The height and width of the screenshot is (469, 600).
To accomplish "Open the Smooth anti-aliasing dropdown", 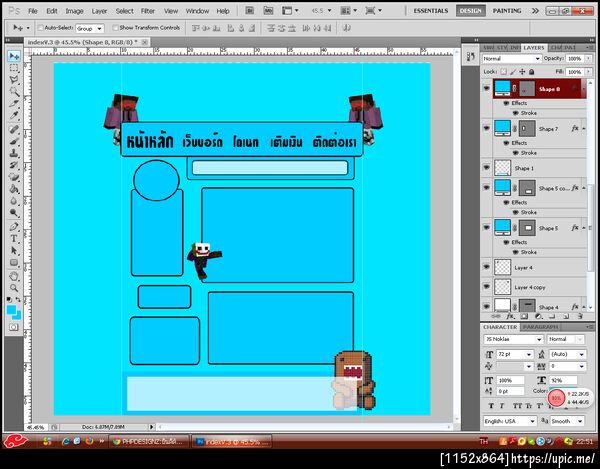I will click(x=567, y=421).
